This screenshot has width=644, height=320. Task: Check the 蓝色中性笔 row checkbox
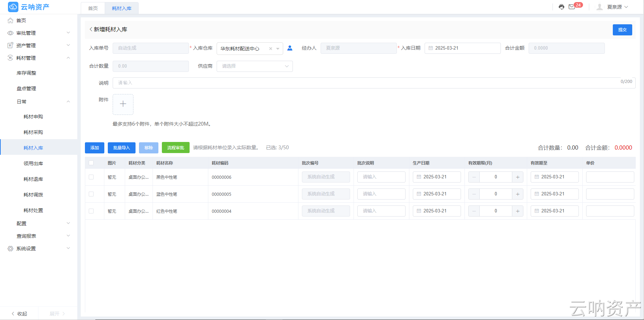click(91, 194)
